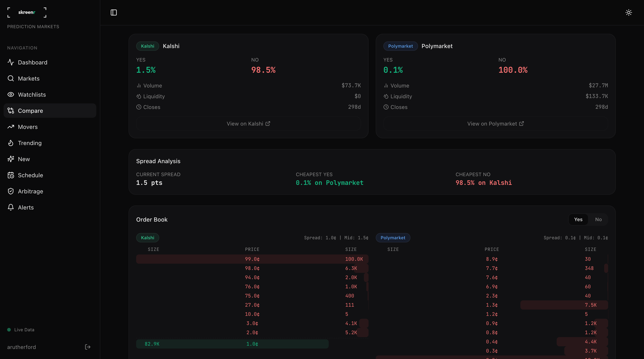
Task: Click the Polymarket badge in the Order Book
Action: click(x=393, y=238)
